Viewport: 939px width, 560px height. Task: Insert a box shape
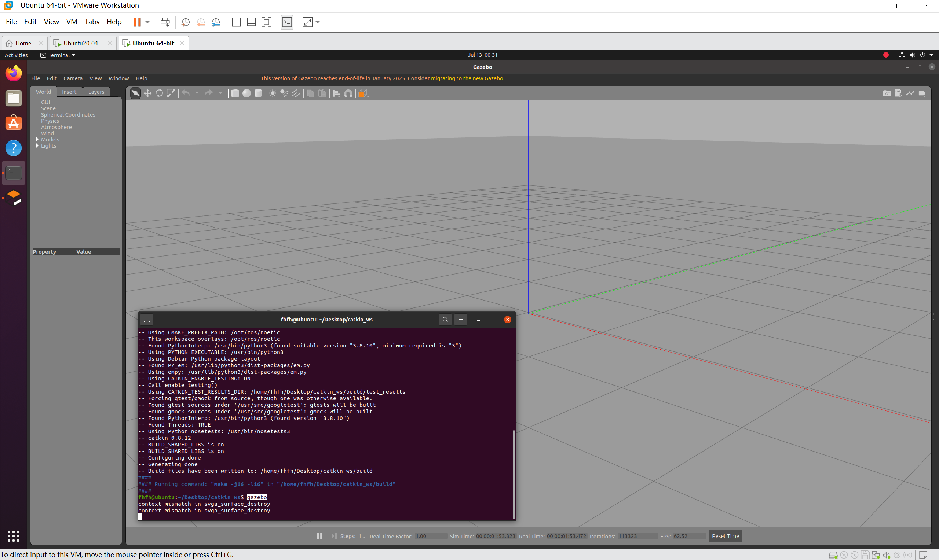click(x=234, y=93)
